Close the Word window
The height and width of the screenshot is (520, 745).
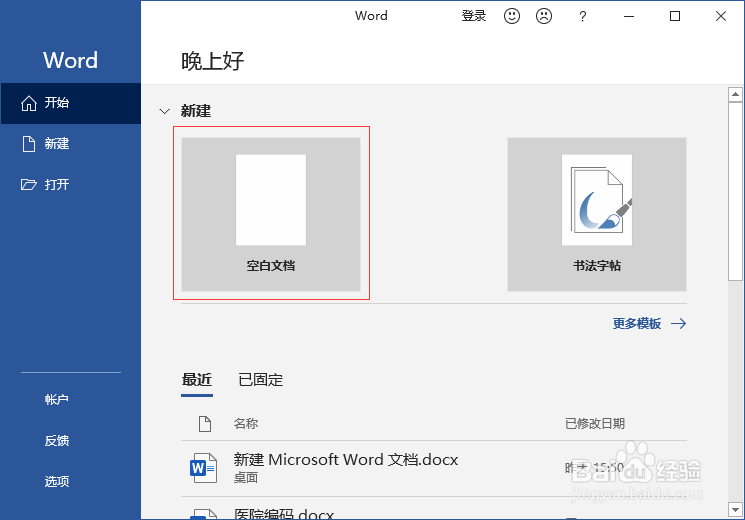click(x=721, y=16)
